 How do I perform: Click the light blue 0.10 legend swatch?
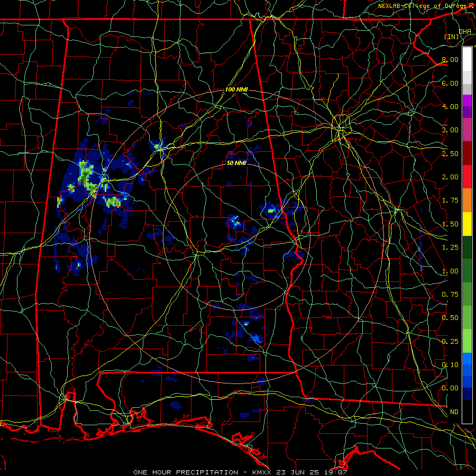pyautogui.click(x=467, y=359)
